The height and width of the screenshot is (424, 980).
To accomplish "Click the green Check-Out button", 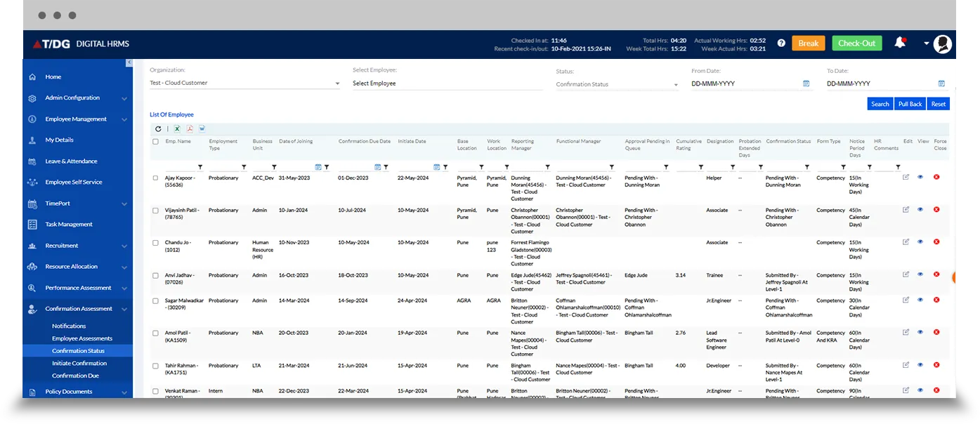I will click(x=856, y=44).
